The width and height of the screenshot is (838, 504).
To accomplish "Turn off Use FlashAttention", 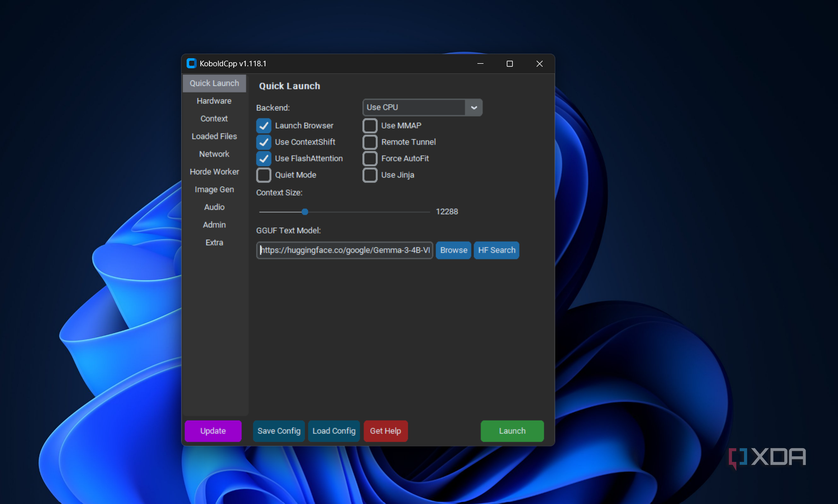I will pyautogui.click(x=264, y=158).
